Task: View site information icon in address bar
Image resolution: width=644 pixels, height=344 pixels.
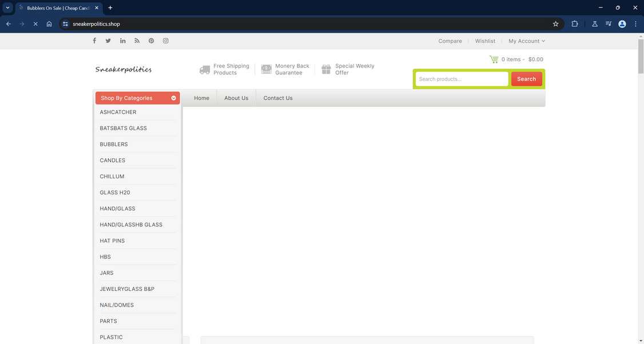Action: [65, 24]
